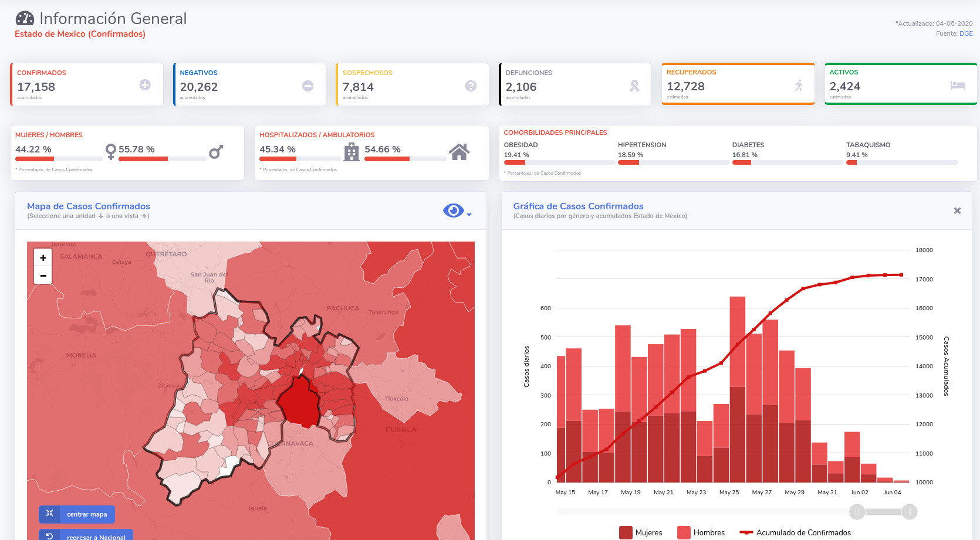
Task: Click the dashboard gauge icon beside Información General
Action: click(x=25, y=19)
